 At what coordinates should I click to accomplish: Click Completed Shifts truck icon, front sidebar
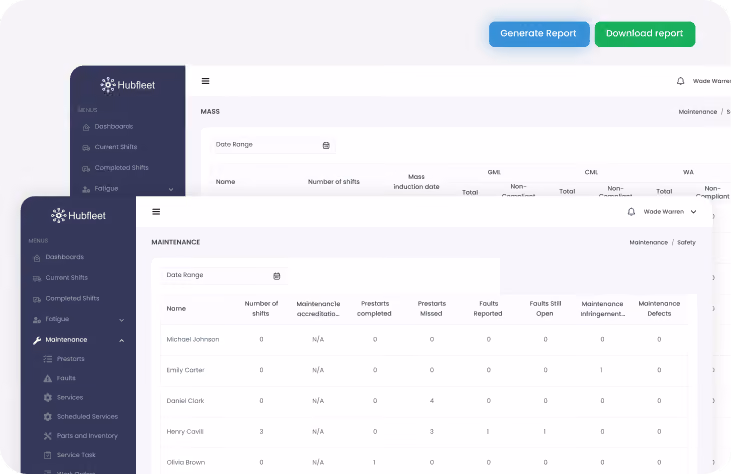(x=37, y=299)
